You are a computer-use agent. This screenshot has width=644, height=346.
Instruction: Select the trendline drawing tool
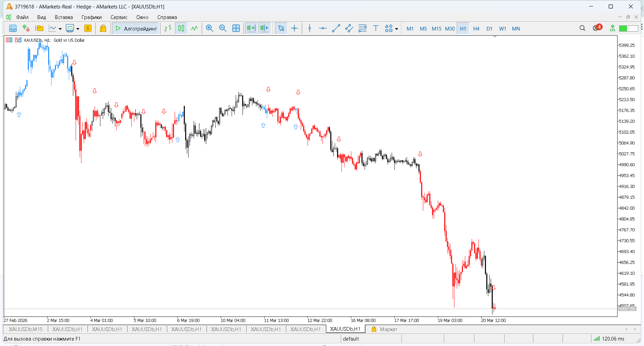click(336, 28)
